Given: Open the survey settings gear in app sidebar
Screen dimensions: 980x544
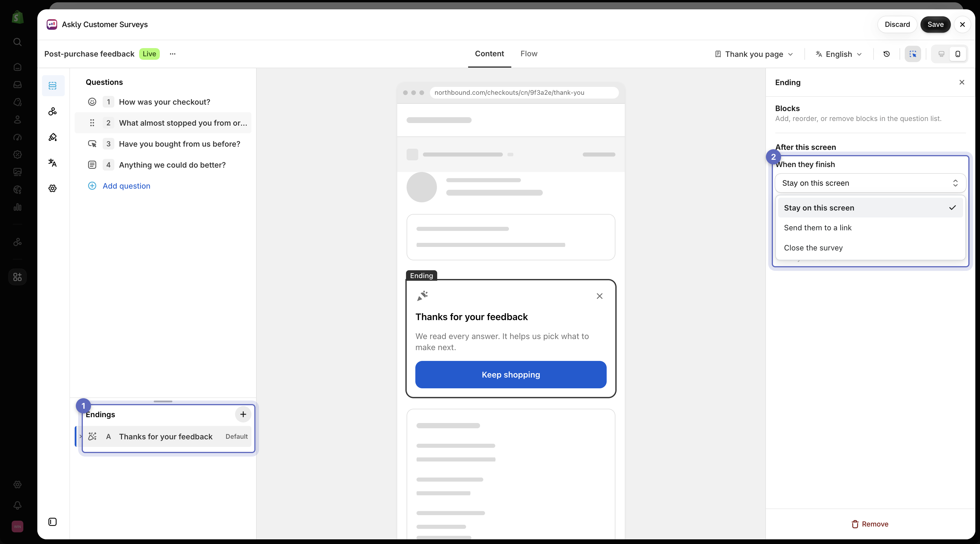Looking at the screenshot, I should [52, 189].
